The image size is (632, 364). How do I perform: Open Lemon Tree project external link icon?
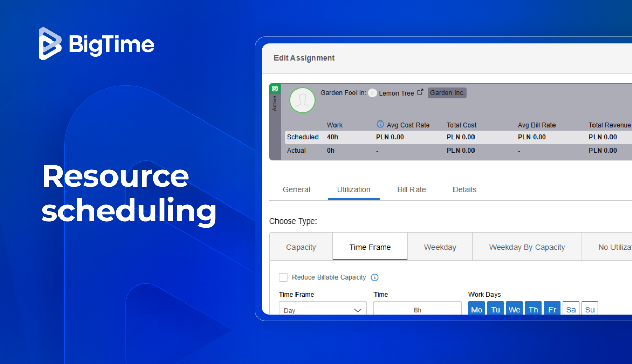420,92
